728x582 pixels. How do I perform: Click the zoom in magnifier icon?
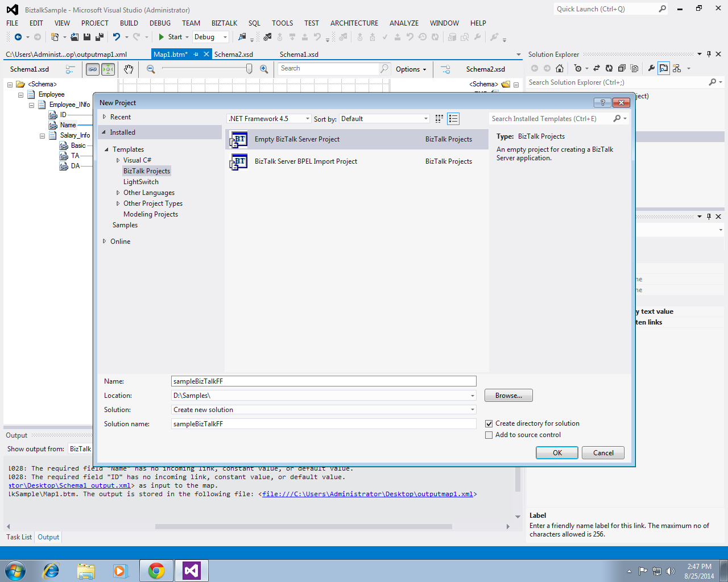(x=264, y=69)
